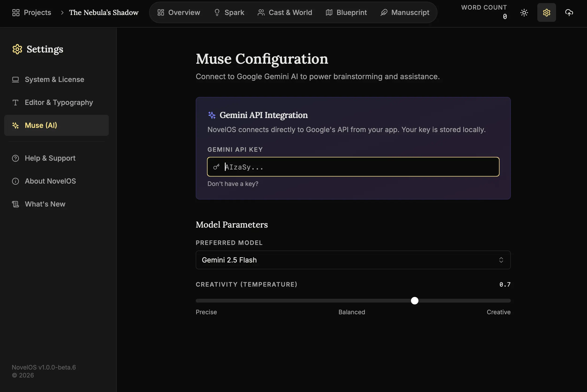Open the What's New page

coord(45,204)
